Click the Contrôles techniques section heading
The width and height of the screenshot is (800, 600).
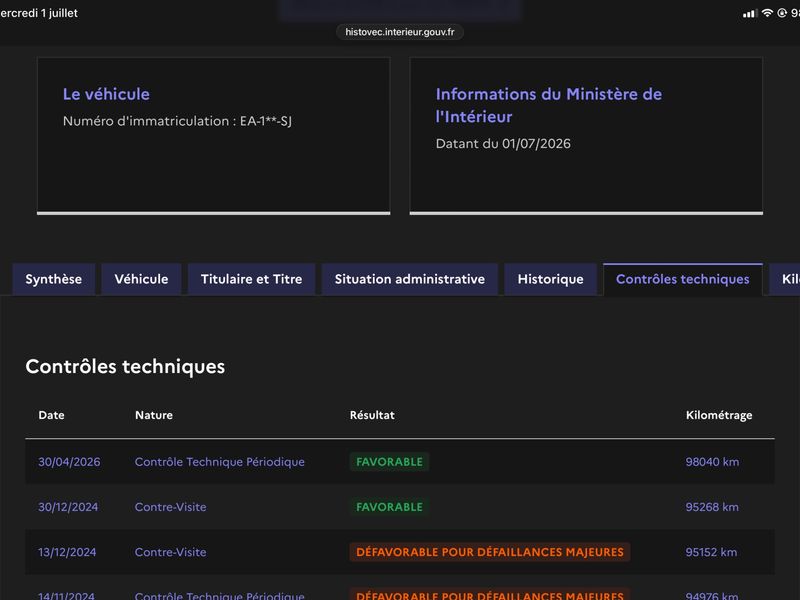point(125,366)
